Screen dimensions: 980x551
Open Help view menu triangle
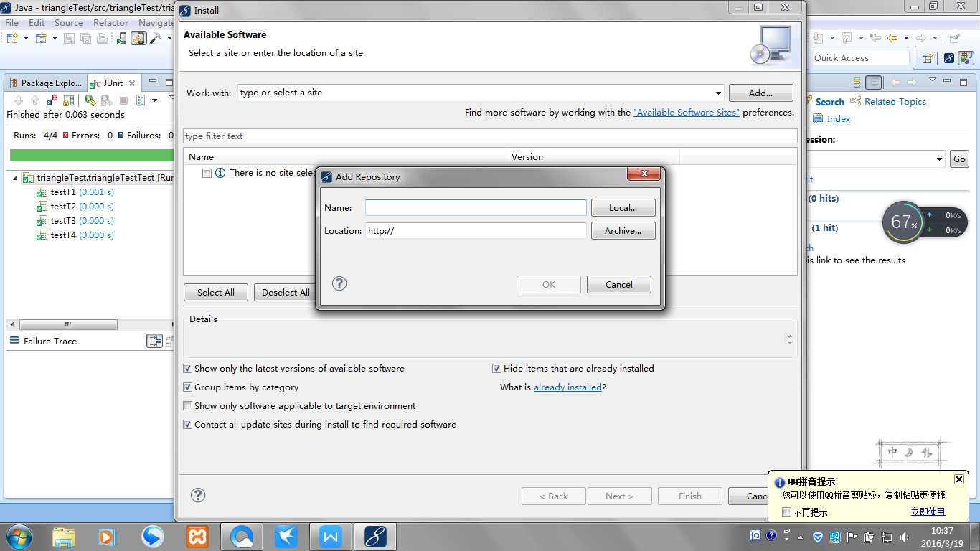(932, 80)
